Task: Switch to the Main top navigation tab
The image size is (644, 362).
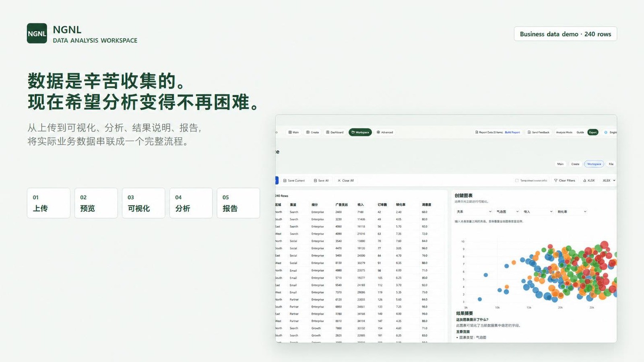Action: pos(294,132)
